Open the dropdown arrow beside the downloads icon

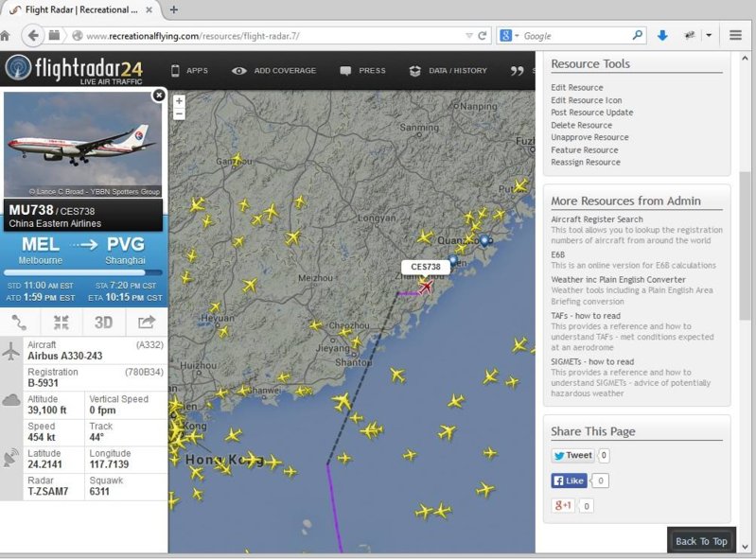(709, 35)
